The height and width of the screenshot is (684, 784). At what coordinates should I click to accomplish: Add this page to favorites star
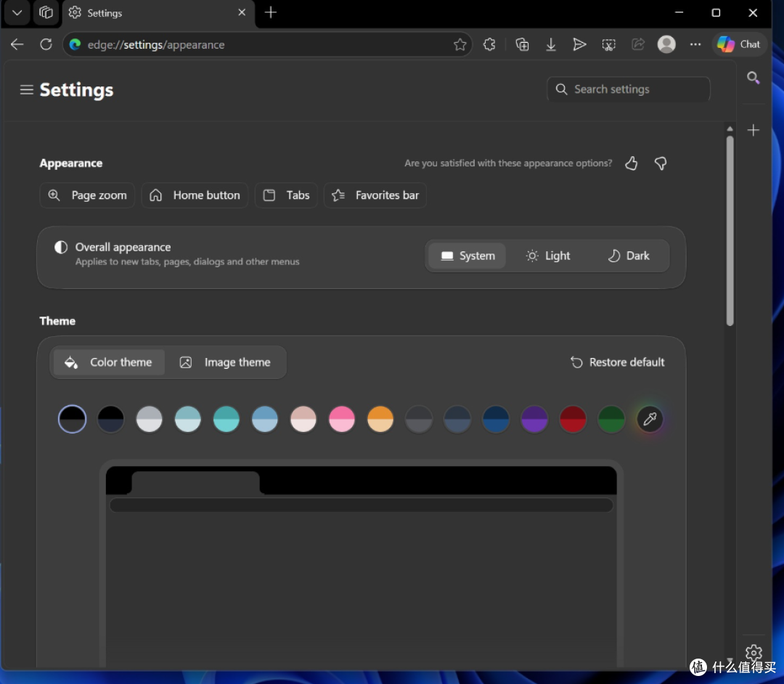coord(460,44)
